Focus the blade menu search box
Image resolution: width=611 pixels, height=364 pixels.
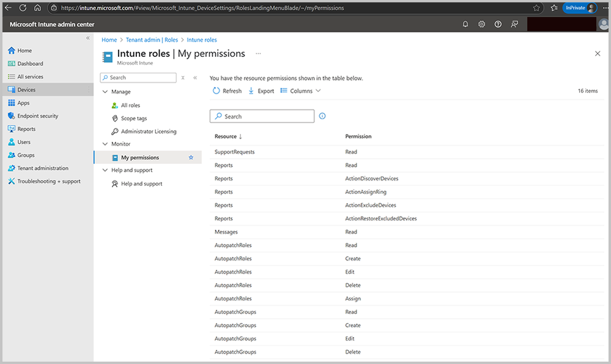point(138,78)
